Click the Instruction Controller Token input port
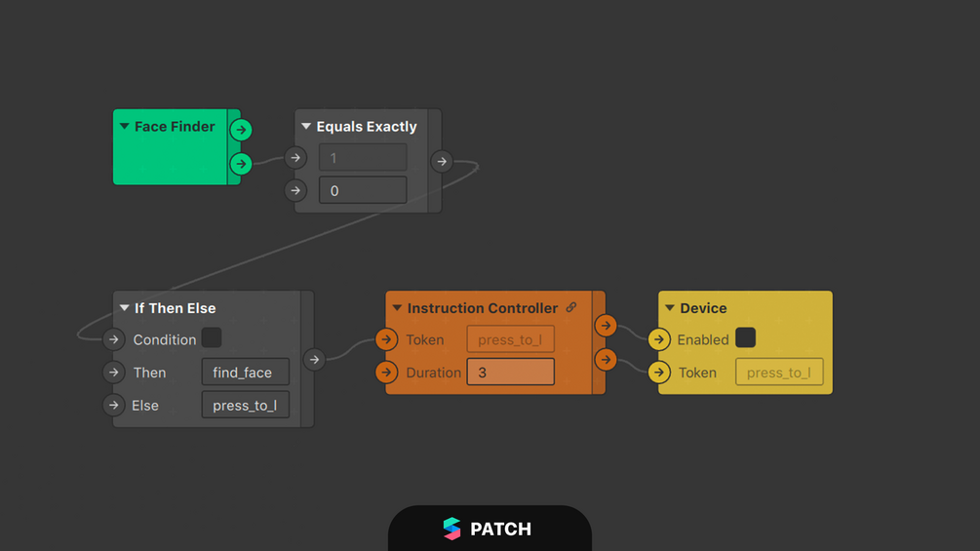The image size is (980, 551). (x=386, y=339)
